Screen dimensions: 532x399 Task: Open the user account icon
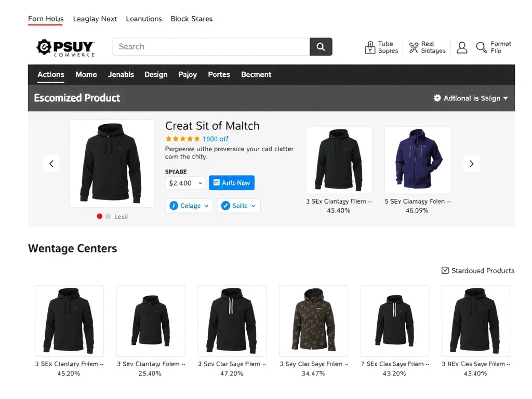(x=462, y=47)
